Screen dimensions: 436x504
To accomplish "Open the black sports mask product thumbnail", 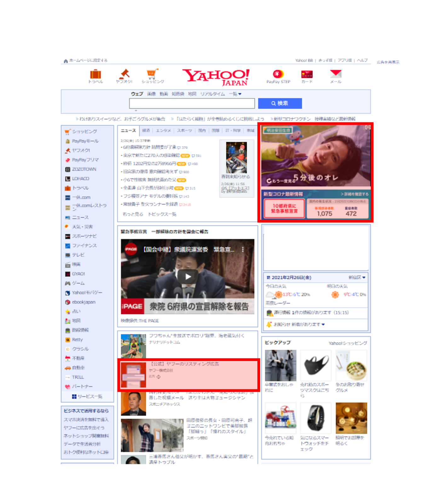I will 316,365.
